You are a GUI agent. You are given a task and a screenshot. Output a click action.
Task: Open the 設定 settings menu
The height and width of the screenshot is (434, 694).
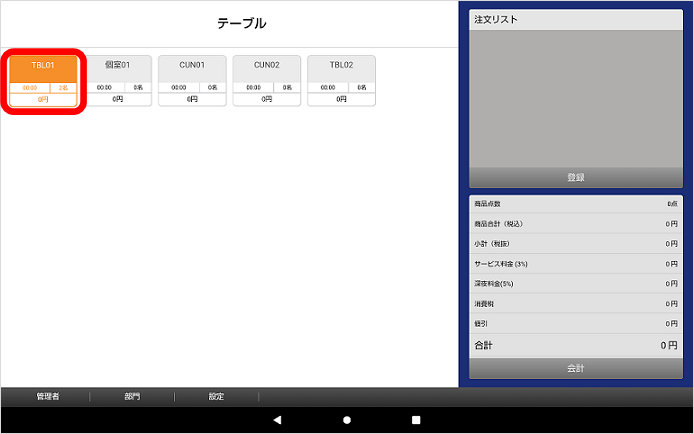[216, 397]
